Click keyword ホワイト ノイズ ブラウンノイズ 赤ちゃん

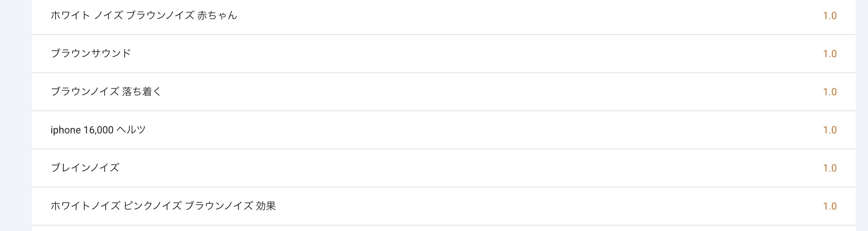point(144,16)
